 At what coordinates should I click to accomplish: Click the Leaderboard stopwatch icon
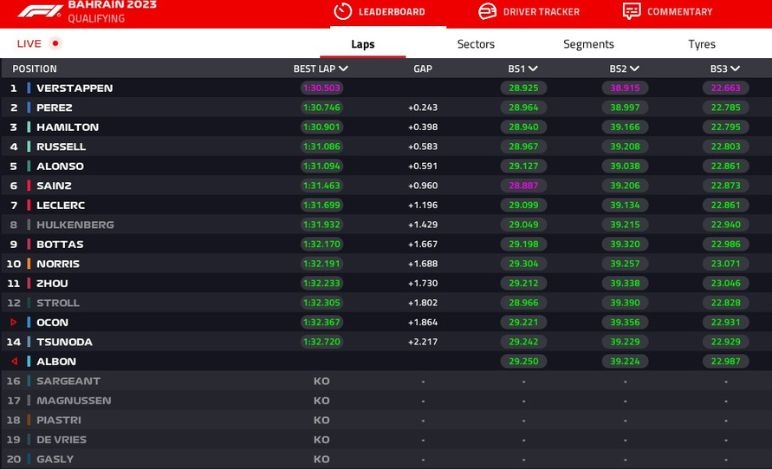[343, 11]
